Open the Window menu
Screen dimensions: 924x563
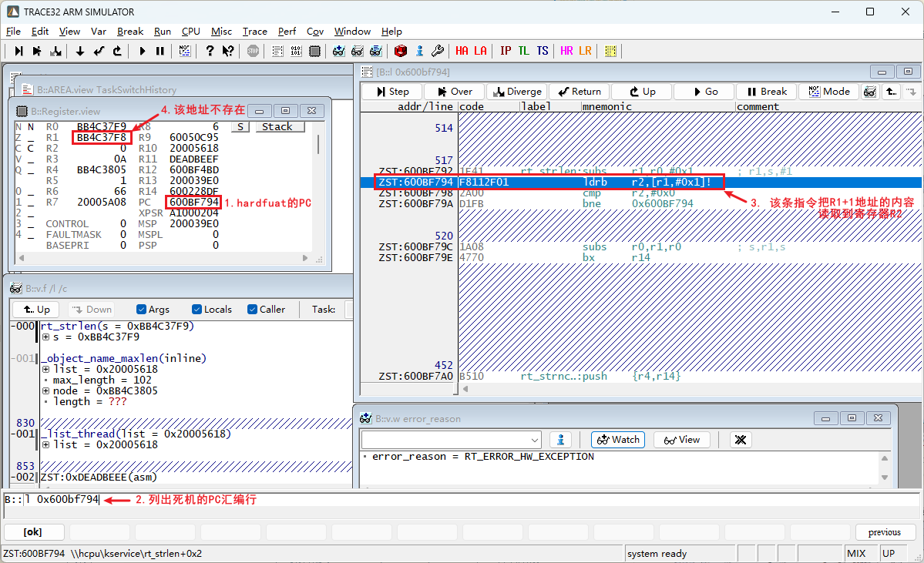point(352,32)
